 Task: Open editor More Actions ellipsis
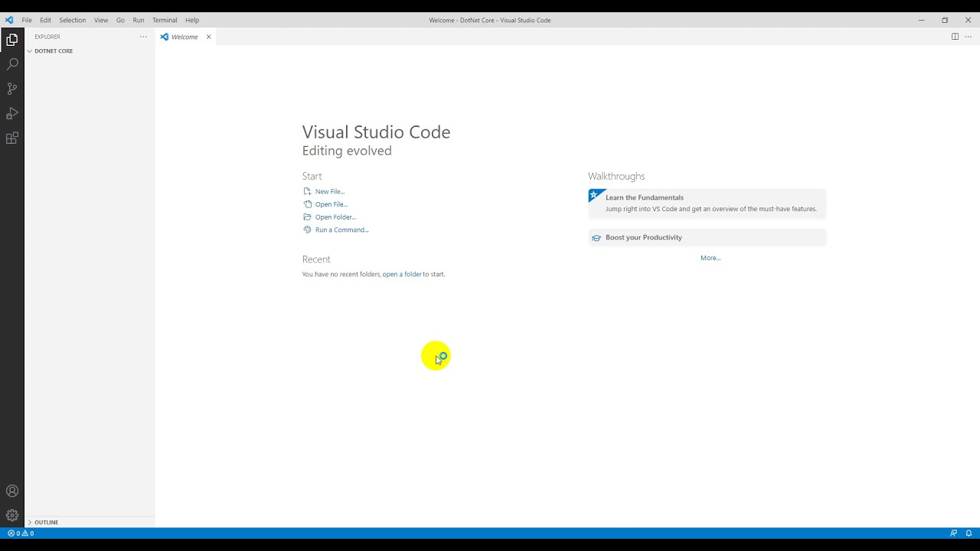(x=968, y=37)
